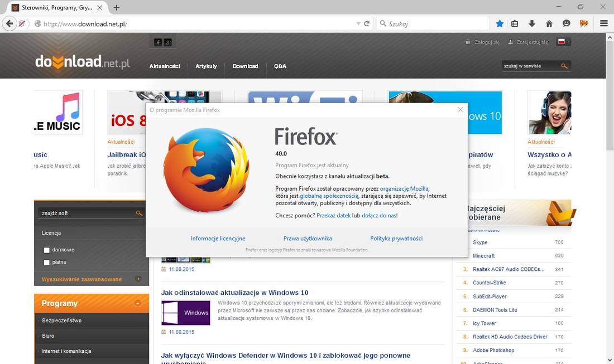Open the Firefox hamburger menu

point(604,23)
